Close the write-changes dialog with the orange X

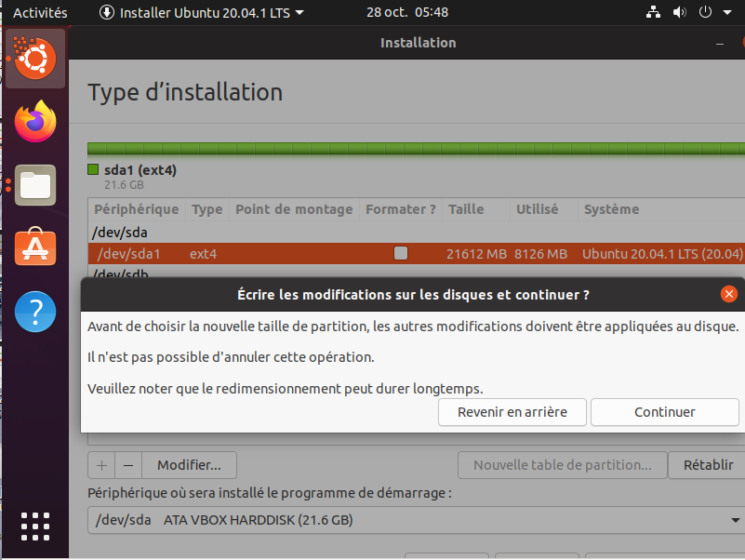point(729,294)
